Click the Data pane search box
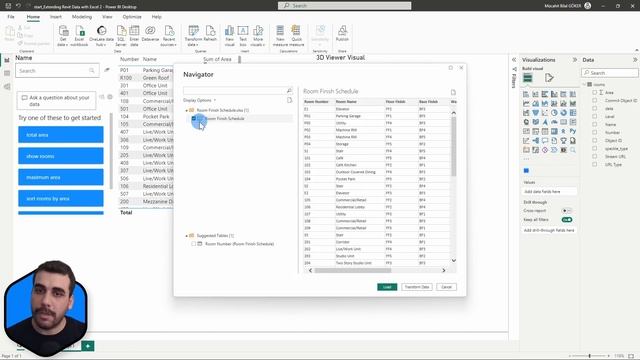Viewport: 640px width, 360px height. pos(609,73)
